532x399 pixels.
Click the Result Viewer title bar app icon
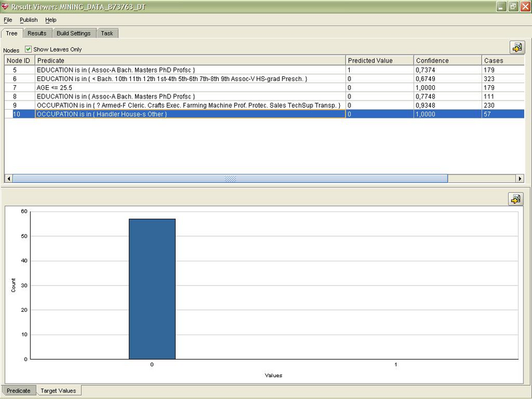(5, 6)
